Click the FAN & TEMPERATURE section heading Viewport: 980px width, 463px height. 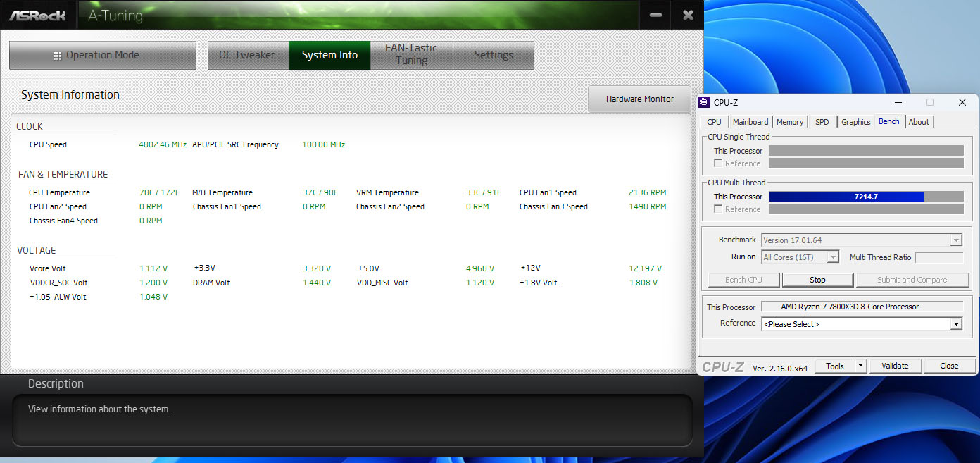click(63, 174)
